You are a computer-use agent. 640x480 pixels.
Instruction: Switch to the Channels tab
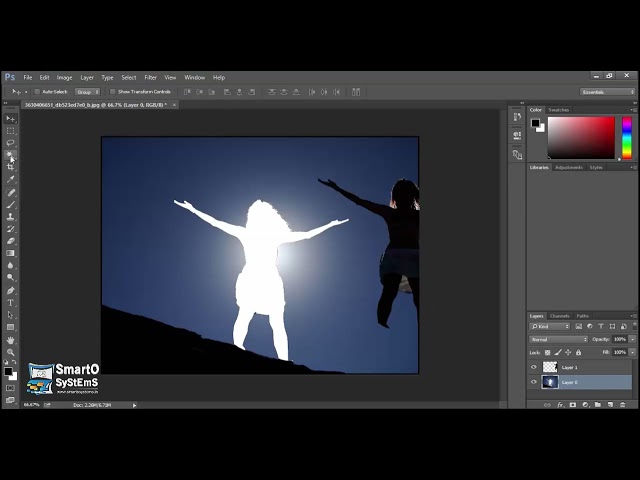coord(559,316)
